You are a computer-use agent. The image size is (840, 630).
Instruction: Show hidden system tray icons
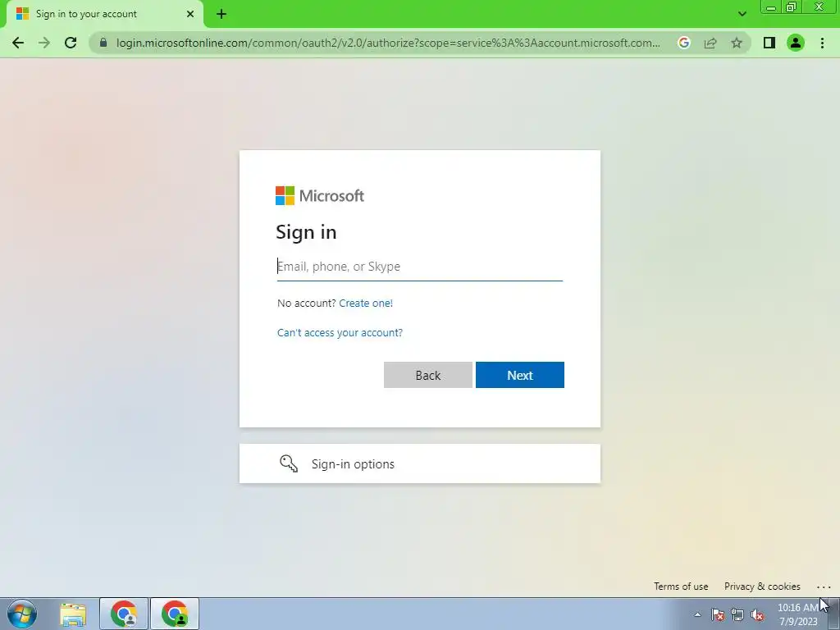(x=697, y=614)
